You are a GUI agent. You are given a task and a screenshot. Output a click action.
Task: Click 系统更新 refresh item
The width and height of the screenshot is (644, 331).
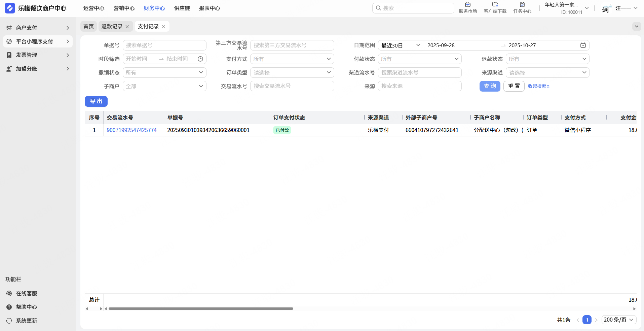[x=26, y=321]
